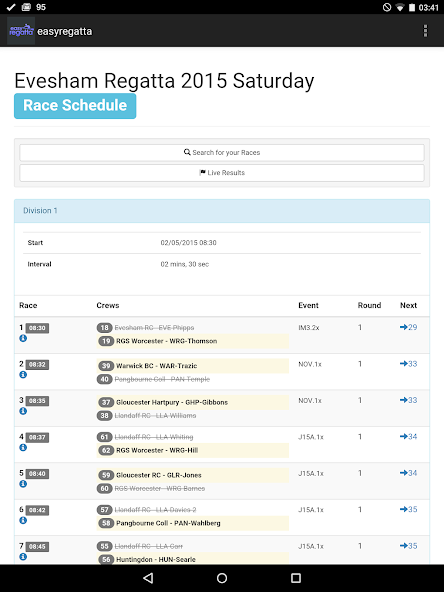Open info icon for race 3
This screenshot has height=592, width=444.
pos(23,411)
